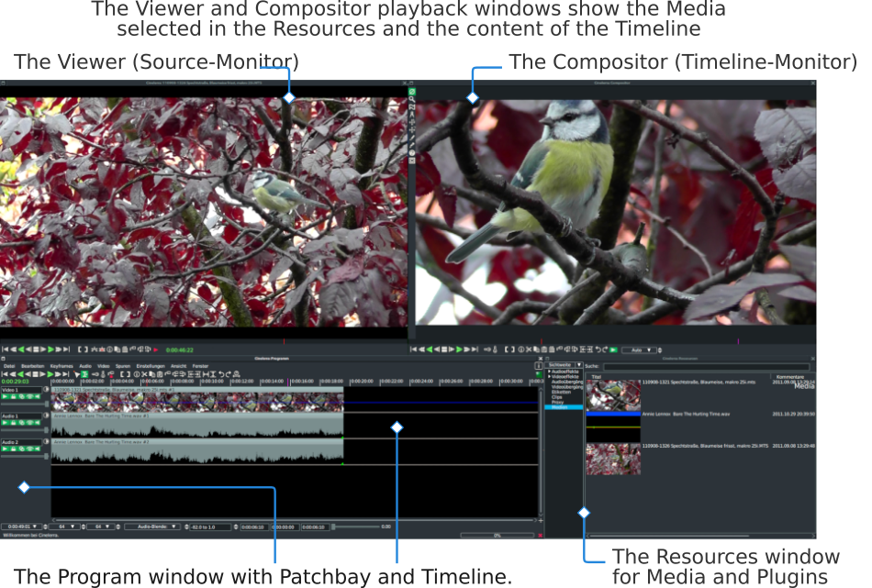Undo from the Compositor toolbar

(598, 349)
